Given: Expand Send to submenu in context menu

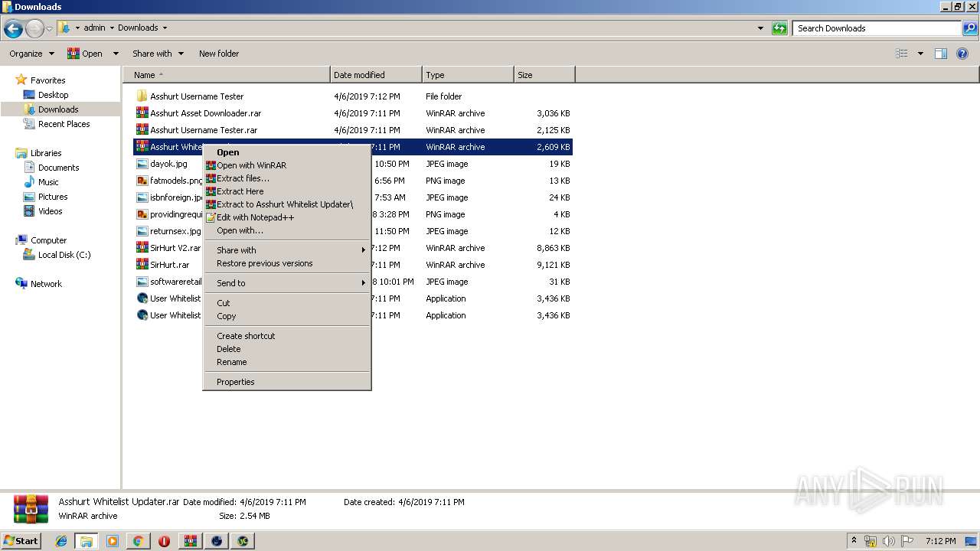Looking at the screenshot, I should pos(287,283).
